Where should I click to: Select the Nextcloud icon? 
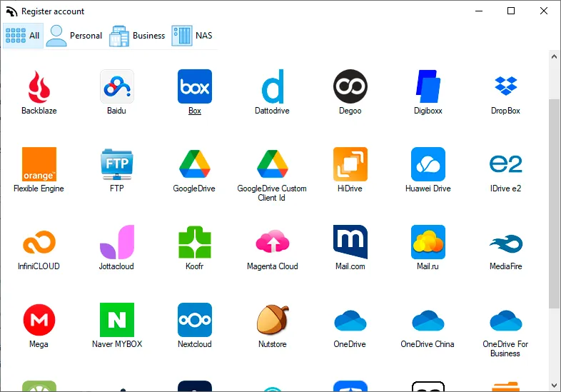(x=195, y=320)
